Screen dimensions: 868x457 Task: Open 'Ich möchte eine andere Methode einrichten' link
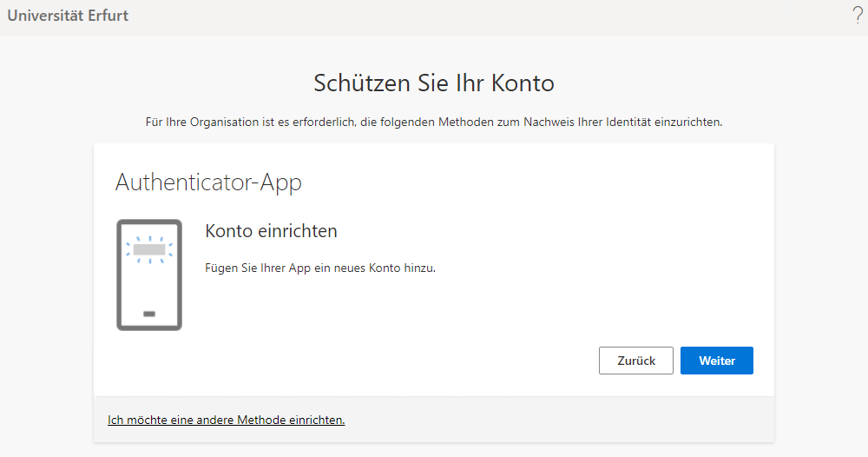(226, 420)
